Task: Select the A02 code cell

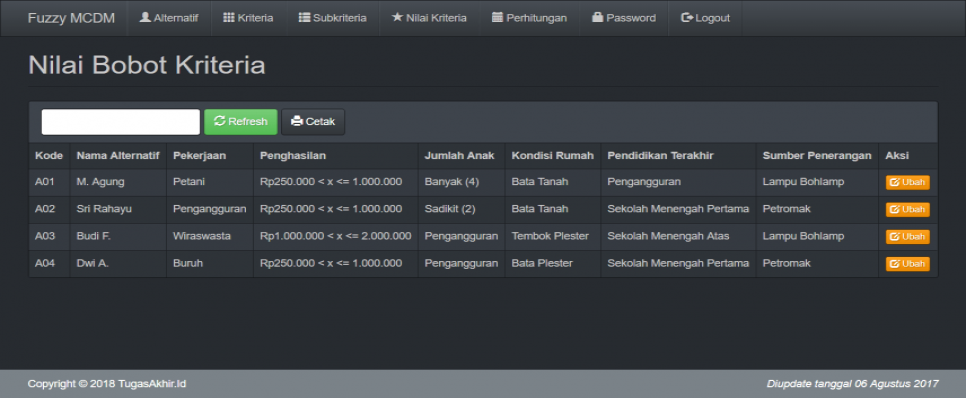Action: [x=49, y=209]
